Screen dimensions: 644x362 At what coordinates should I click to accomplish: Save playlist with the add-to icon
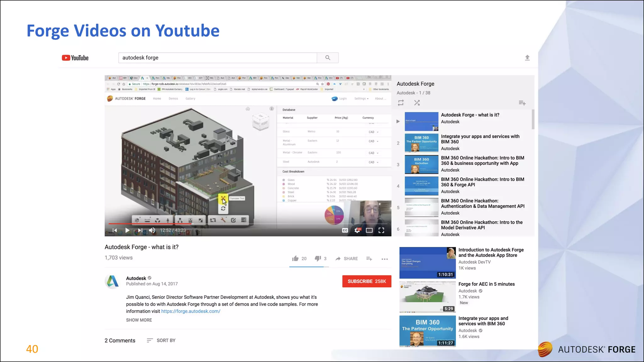tap(522, 103)
